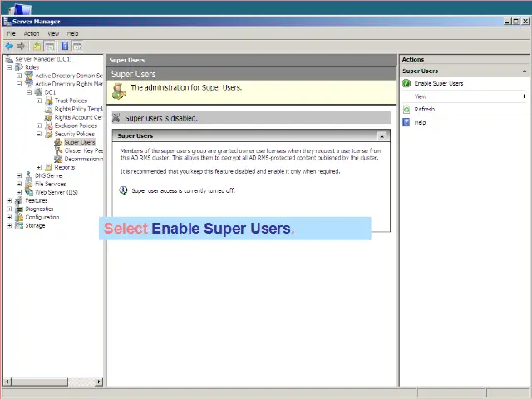The height and width of the screenshot is (399, 532).
Task: Click the Web Server (IIS) icon
Action: click(29, 192)
